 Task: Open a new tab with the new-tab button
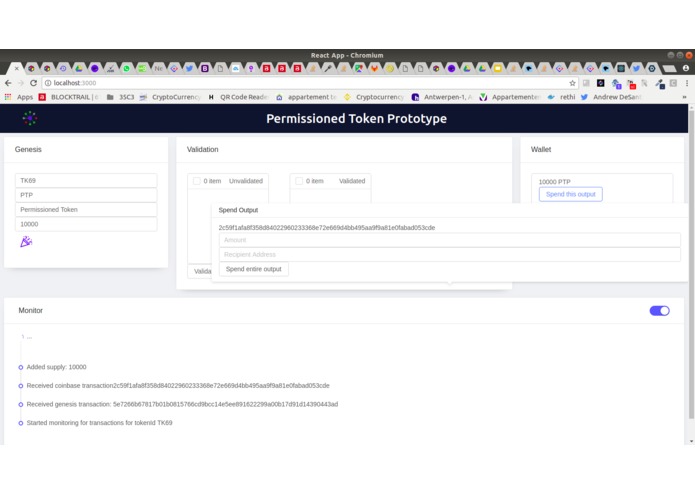tap(669, 68)
